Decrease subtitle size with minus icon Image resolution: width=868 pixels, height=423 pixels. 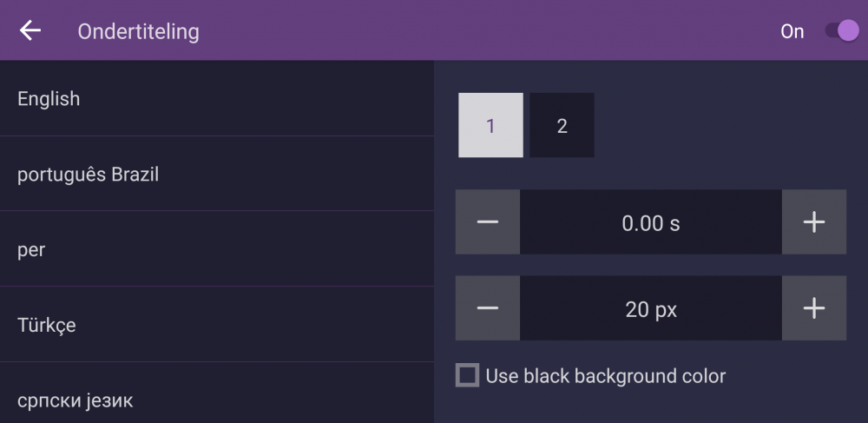[488, 308]
